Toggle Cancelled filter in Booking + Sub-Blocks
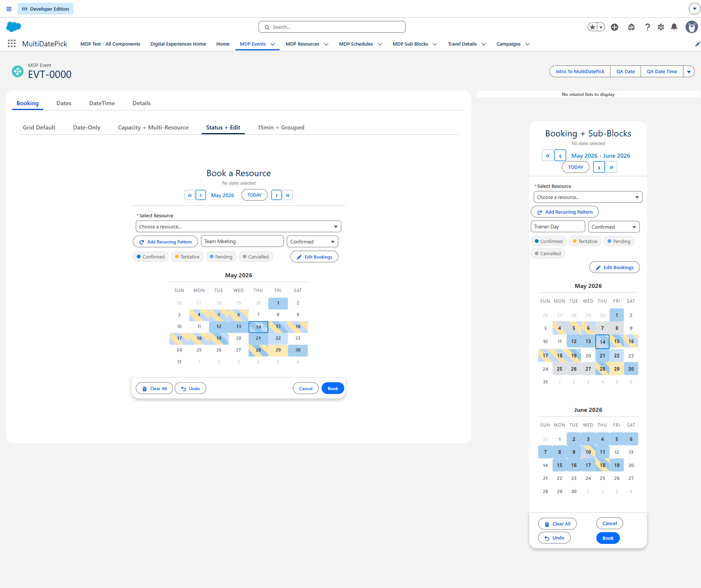The width and height of the screenshot is (701, 588). coord(548,253)
